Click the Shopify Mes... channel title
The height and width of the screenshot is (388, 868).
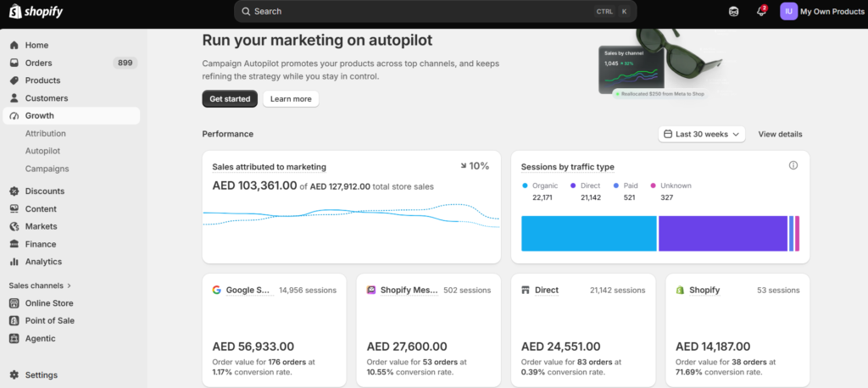click(x=409, y=290)
